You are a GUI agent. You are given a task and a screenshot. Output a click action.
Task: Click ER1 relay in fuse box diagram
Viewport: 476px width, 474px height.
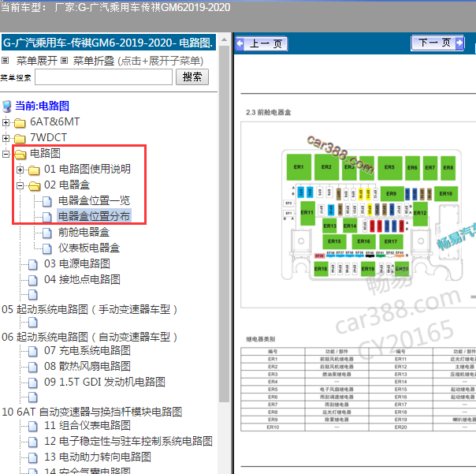pyautogui.click(x=299, y=167)
